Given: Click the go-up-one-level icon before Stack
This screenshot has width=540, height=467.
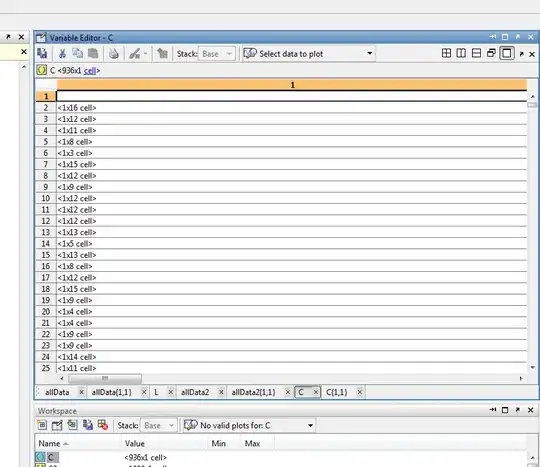Looking at the screenshot, I should (x=162, y=53).
